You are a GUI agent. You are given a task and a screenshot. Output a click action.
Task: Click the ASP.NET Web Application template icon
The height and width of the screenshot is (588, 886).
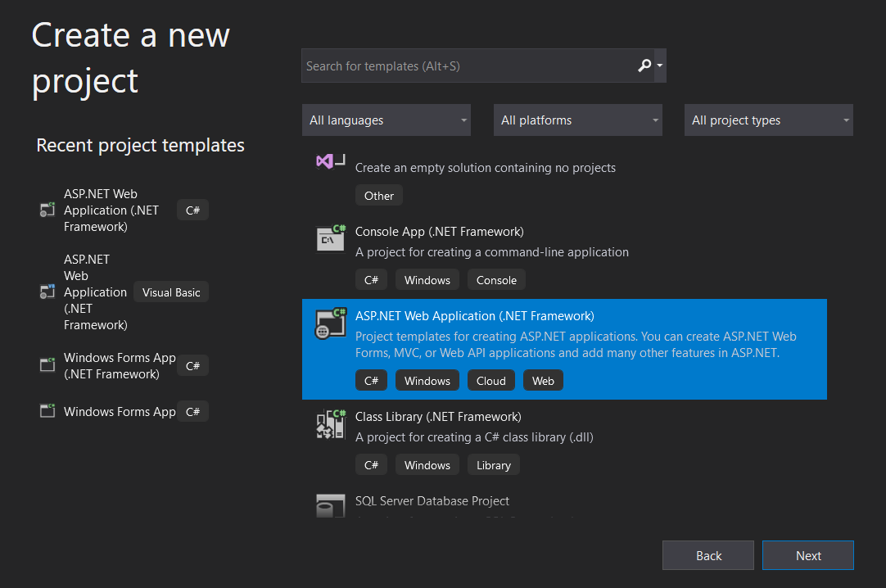[331, 323]
